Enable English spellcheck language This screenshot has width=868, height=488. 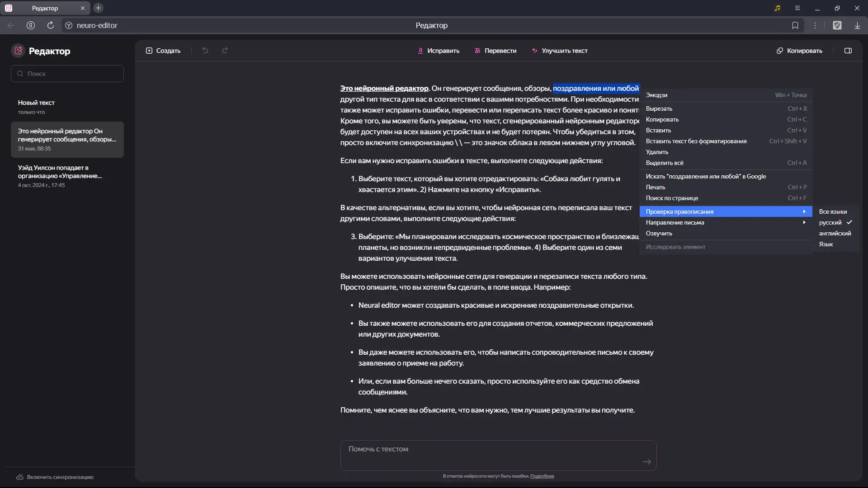(x=835, y=234)
